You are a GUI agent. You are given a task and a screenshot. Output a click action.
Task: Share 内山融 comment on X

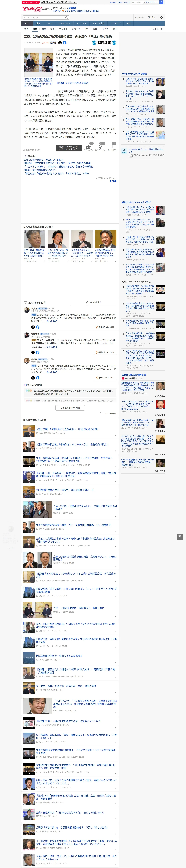33,378
